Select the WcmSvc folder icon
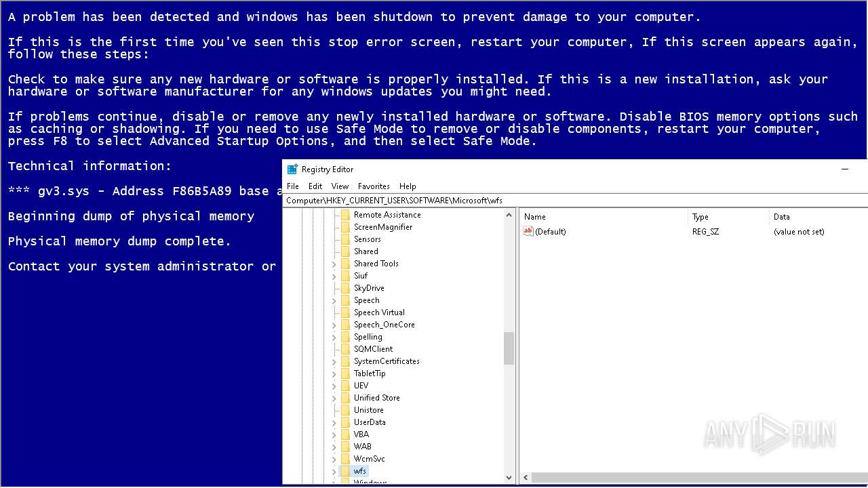This screenshot has width=868, height=488. (x=345, y=459)
